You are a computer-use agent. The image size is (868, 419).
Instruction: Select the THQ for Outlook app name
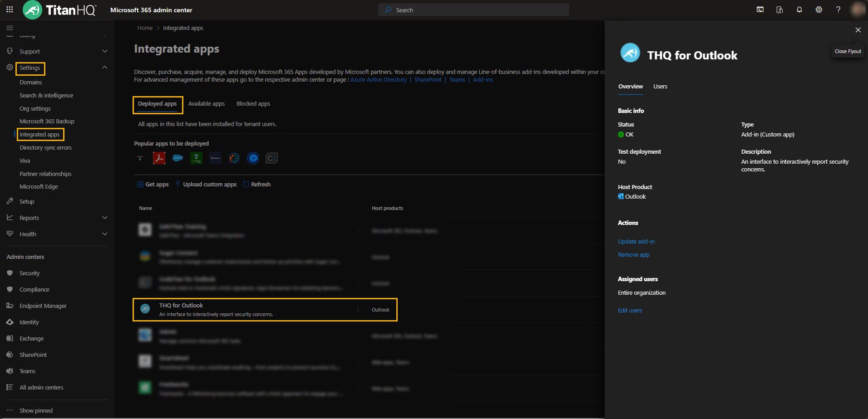click(x=181, y=306)
